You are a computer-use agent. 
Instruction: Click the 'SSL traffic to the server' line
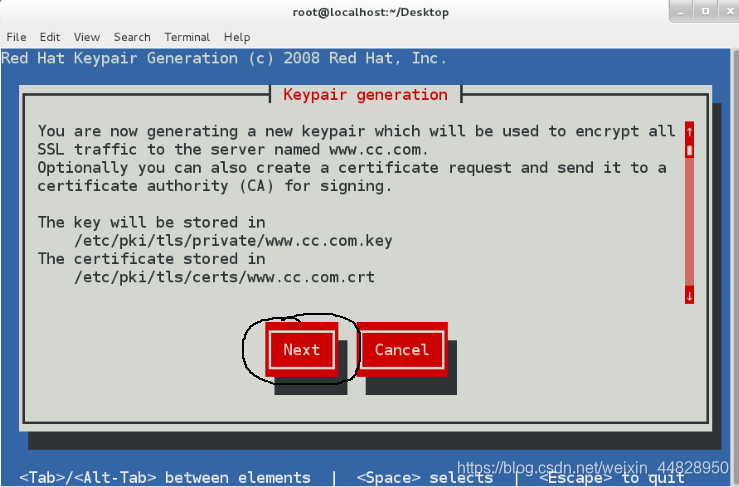(233, 150)
